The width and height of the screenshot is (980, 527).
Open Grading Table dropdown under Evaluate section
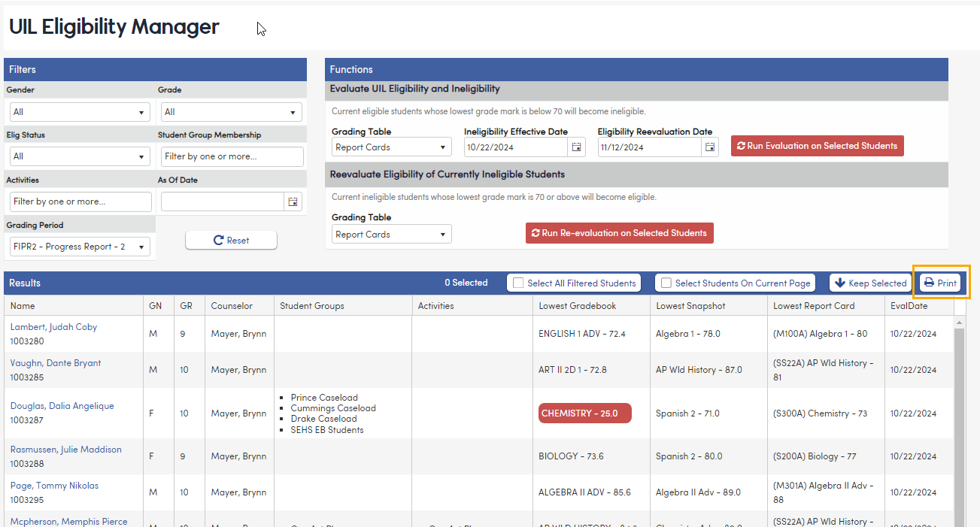[x=391, y=147]
